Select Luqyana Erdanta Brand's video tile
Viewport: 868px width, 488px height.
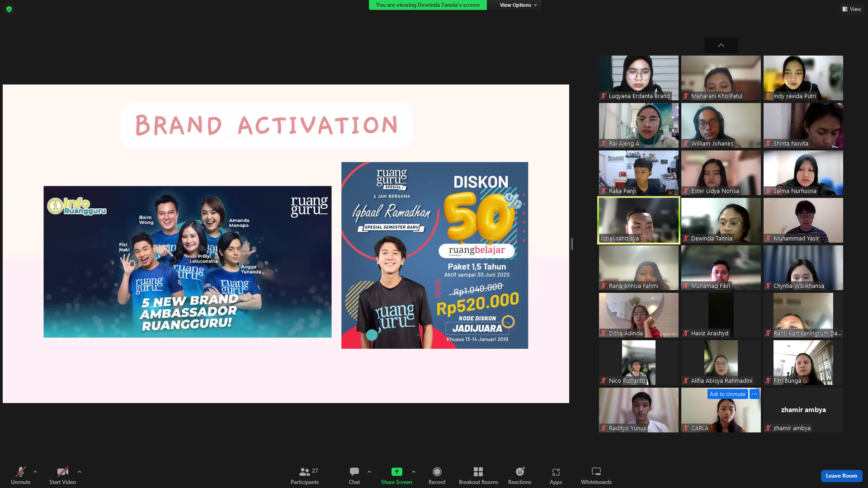tap(639, 78)
